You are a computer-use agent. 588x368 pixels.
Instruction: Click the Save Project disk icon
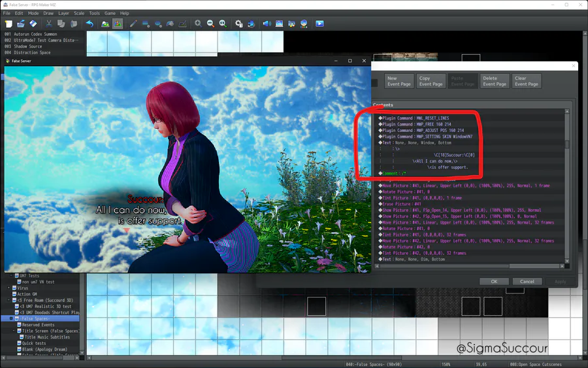point(33,24)
